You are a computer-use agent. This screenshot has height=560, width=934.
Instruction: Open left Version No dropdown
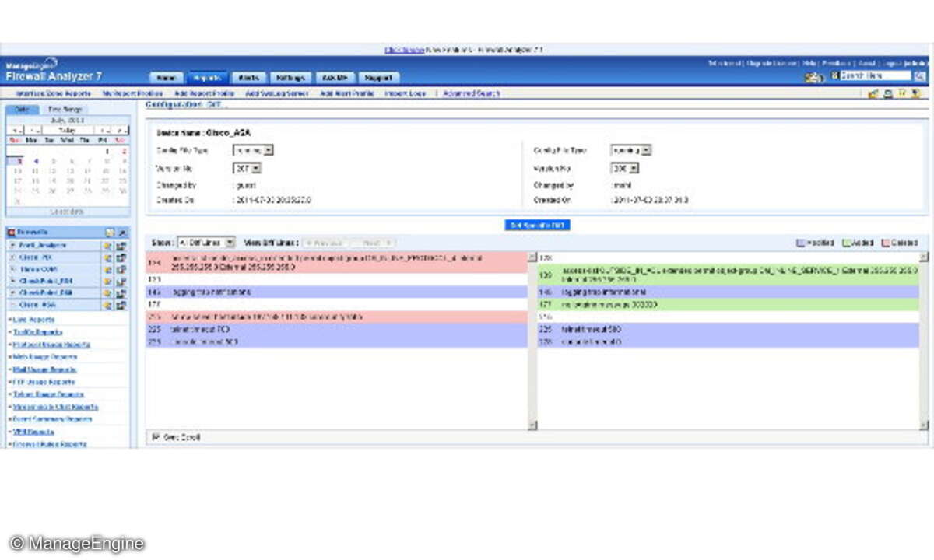coord(247,167)
